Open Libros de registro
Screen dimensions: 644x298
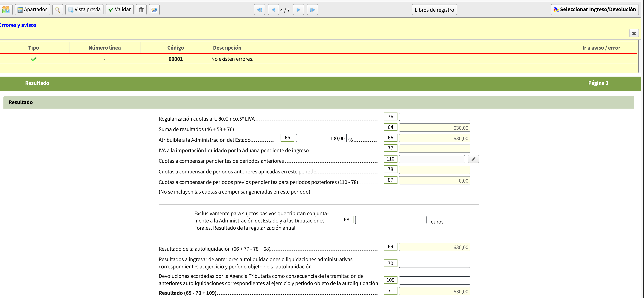(434, 9)
